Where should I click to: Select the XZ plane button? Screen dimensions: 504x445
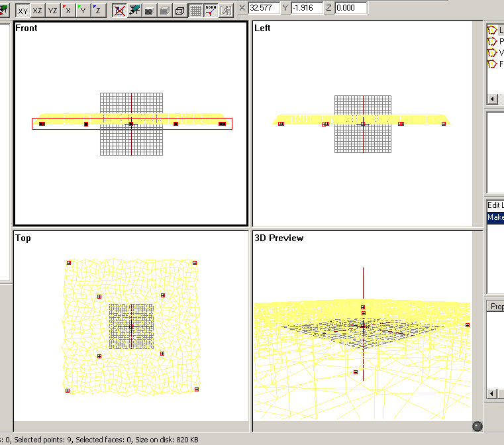coord(38,10)
